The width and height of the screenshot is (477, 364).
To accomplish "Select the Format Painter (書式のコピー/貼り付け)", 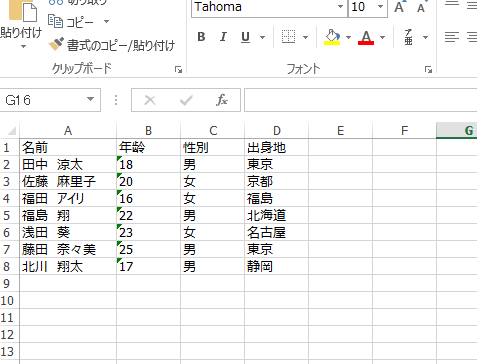I will (112, 45).
